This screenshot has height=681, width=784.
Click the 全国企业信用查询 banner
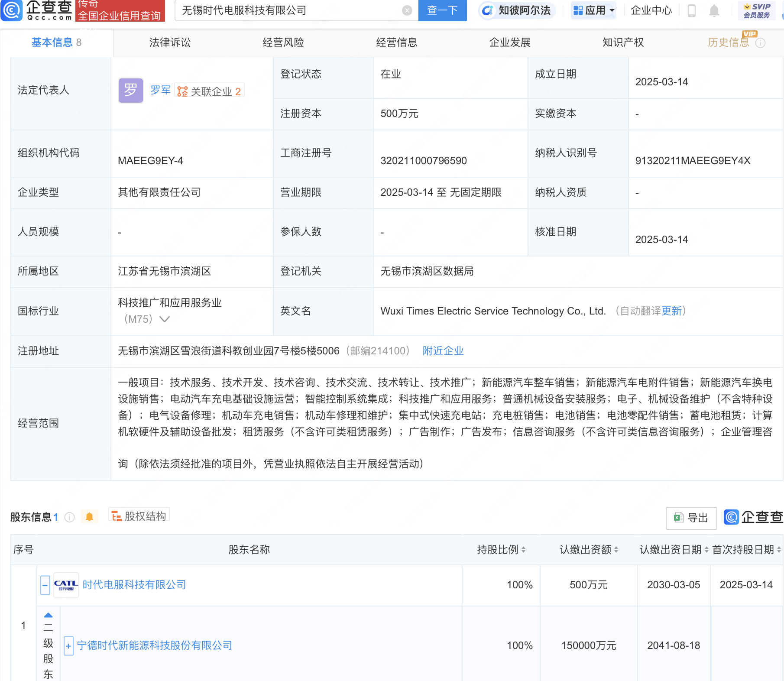tap(120, 11)
